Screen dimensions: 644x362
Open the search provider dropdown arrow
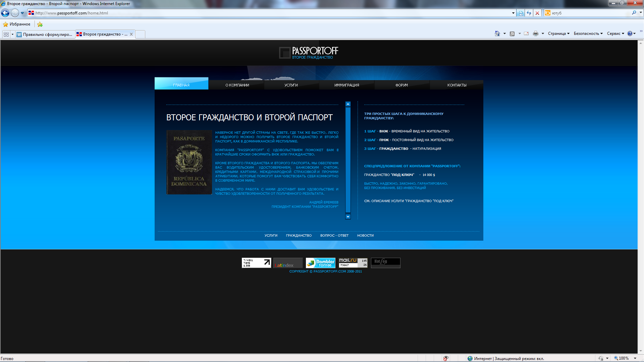click(x=641, y=13)
